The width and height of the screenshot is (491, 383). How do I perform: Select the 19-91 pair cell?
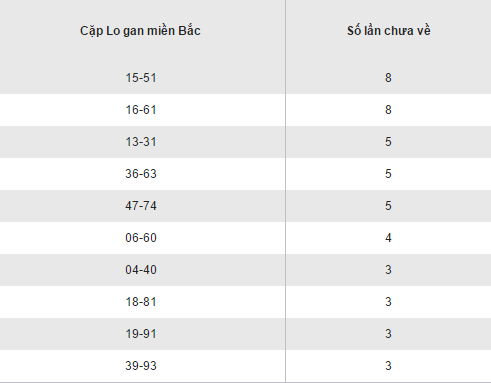point(141,334)
